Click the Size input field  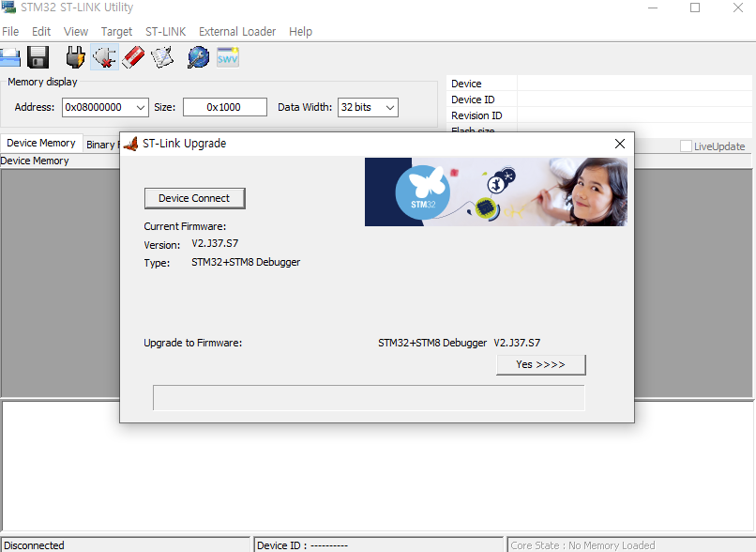225,107
